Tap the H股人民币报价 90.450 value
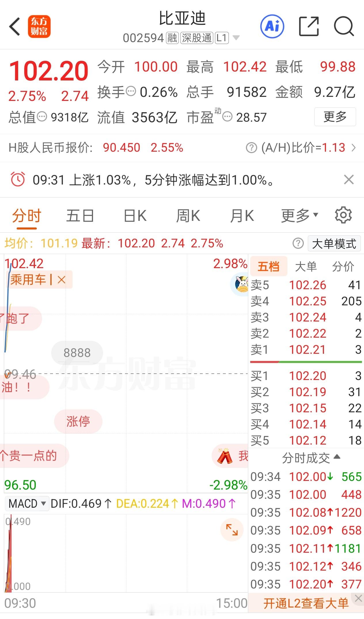This screenshot has width=364, height=619. (x=122, y=148)
